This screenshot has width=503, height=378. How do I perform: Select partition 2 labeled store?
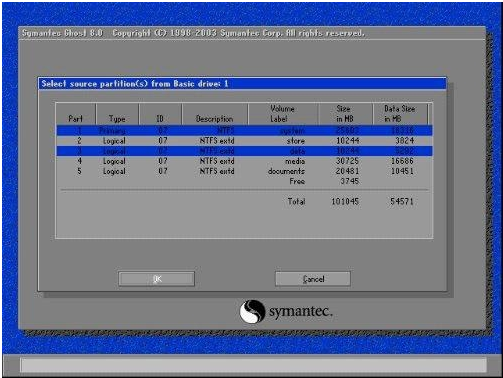point(244,141)
